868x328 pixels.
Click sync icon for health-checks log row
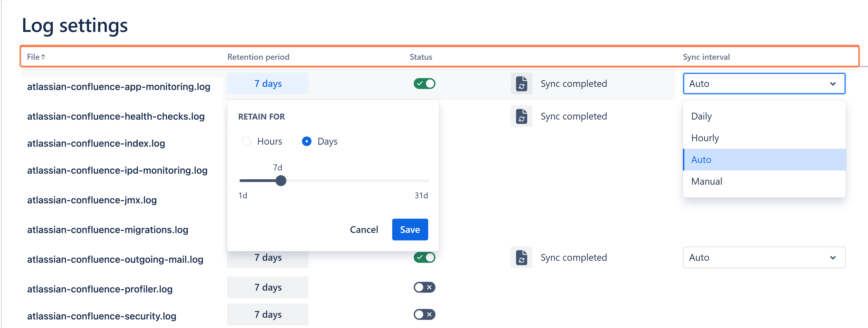(521, 117)
